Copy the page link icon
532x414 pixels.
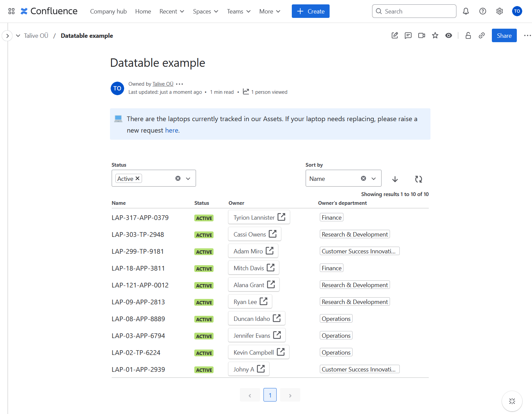(482, 35)
